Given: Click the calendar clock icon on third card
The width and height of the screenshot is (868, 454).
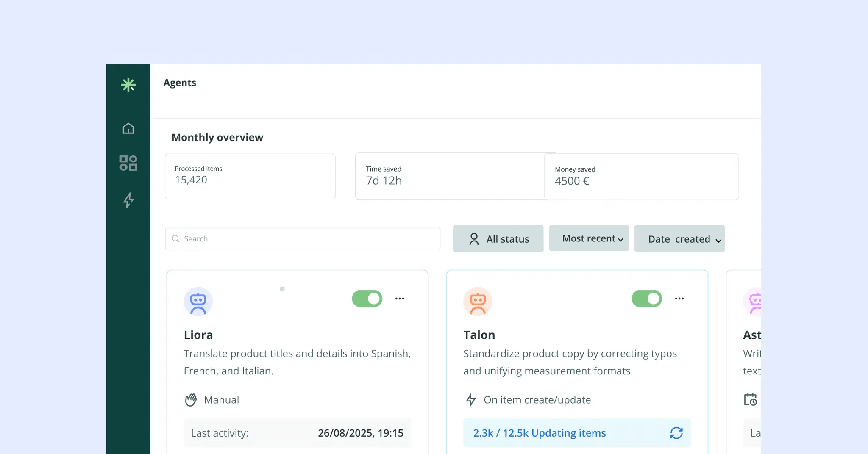Looking at the screenshot, I should pyautogui.click(x=751, y=399).
